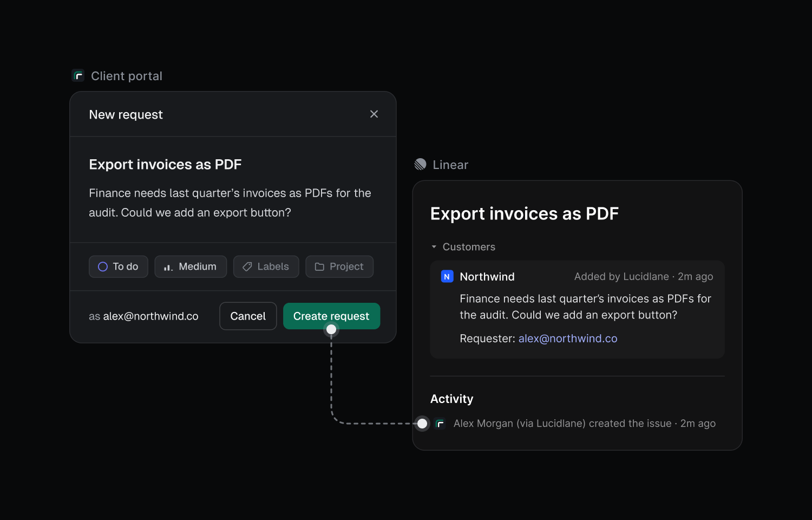
Task: Click the Cancel button
Action: coord(248,316)
